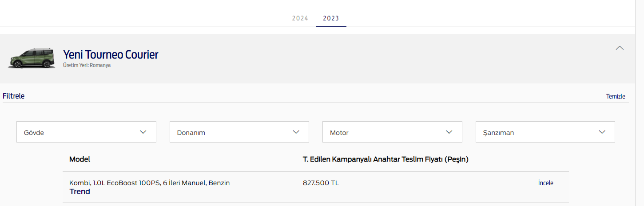The height and width of the screenshot is (206, 644).
Task: Click the Model column header
Action: coord(80,159)
